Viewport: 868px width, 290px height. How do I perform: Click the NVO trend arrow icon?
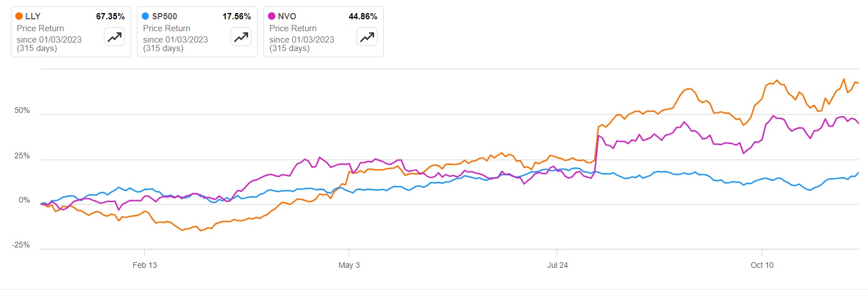pos(367,37)
